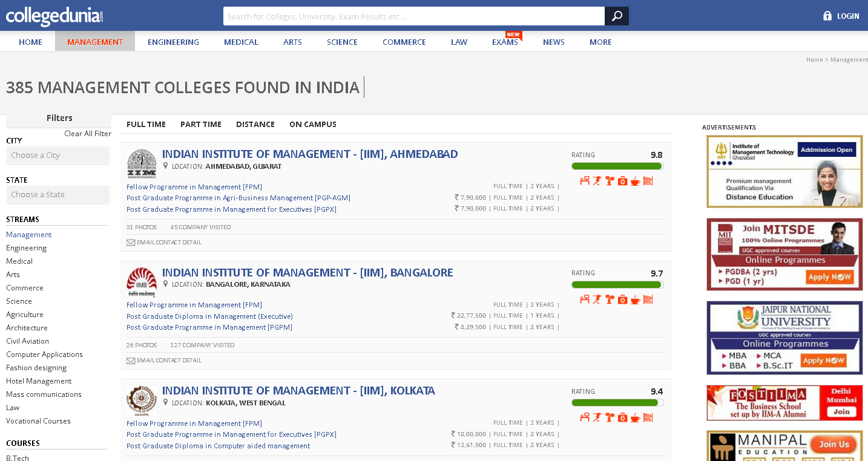
Task: Open the Institute of Management Technology advertisement
Action: pyautogui.click(x=784, y=171)
